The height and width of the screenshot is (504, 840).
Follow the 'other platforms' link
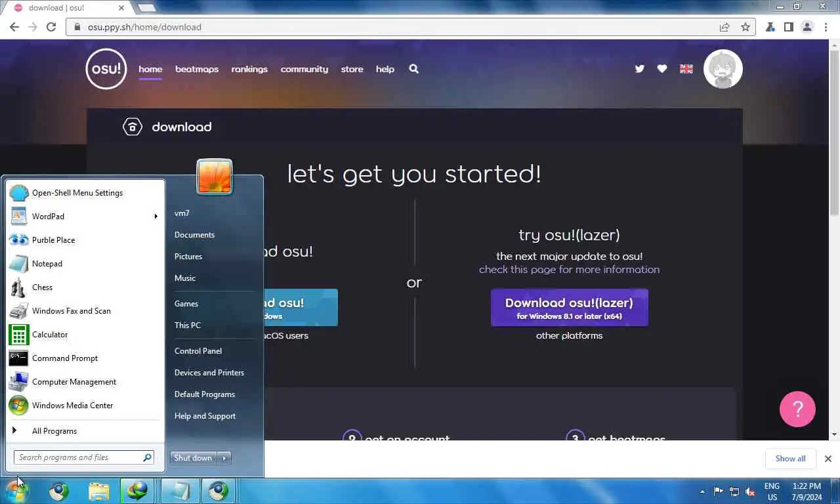[569, 335]
